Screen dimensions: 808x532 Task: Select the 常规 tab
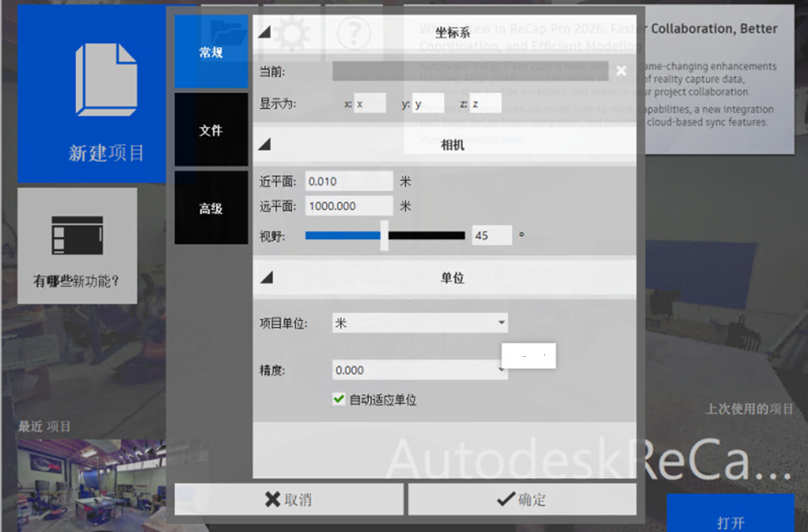pos(211,51)
